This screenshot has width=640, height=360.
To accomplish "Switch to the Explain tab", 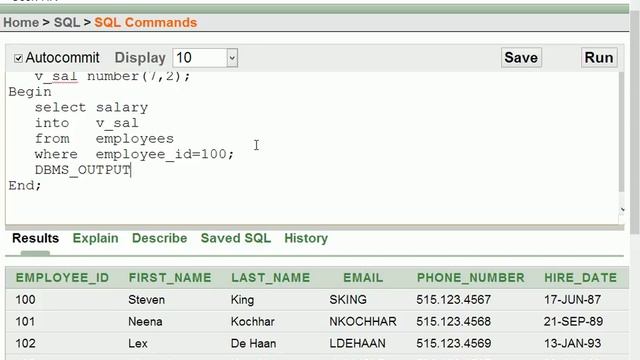I will (x=96, y=238).
